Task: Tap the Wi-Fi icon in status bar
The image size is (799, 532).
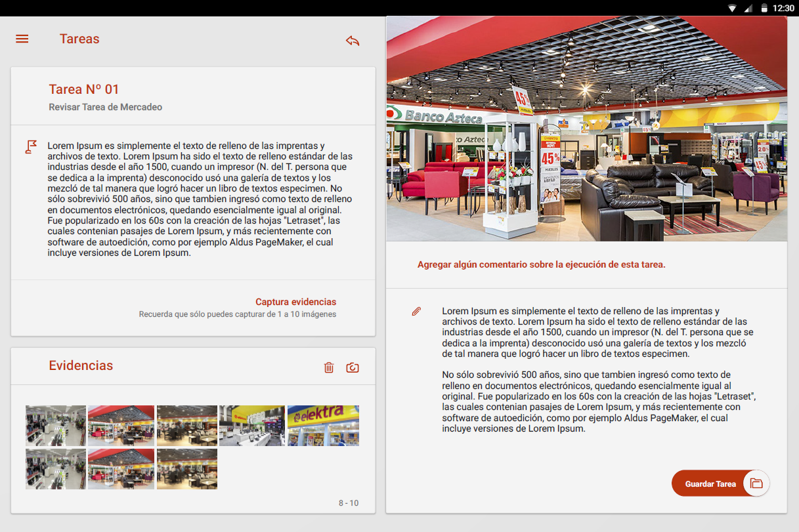Action: click(x=732, y=9)
